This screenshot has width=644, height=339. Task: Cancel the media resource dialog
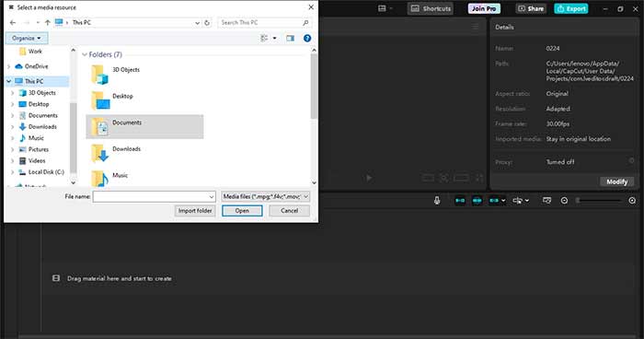pyautogui.click(x=289, y=211)
